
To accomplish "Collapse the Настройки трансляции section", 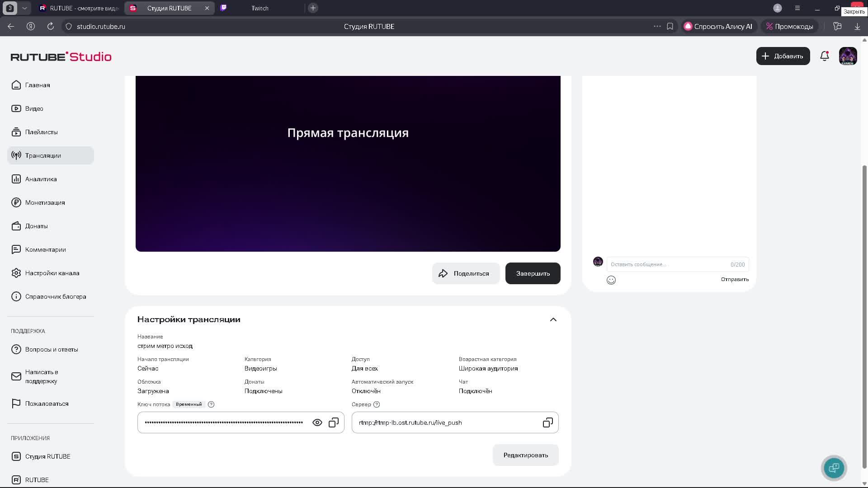I will coord(553,319).
